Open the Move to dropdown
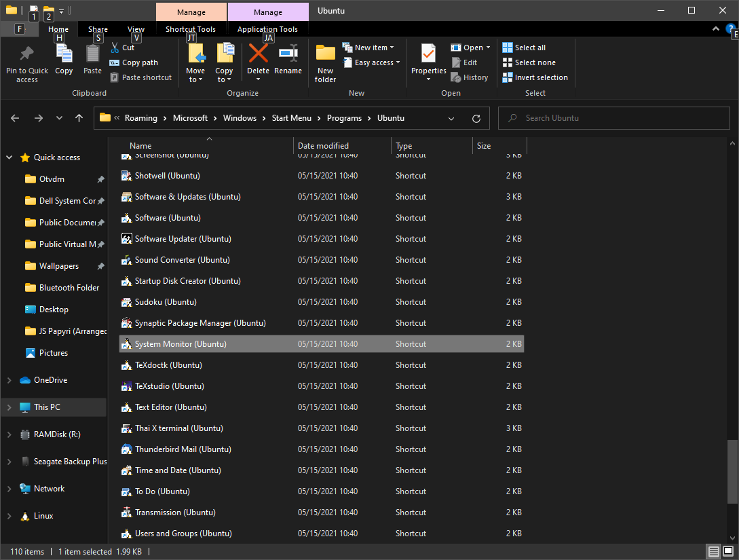The image size is (739, 560). (195, 64)
